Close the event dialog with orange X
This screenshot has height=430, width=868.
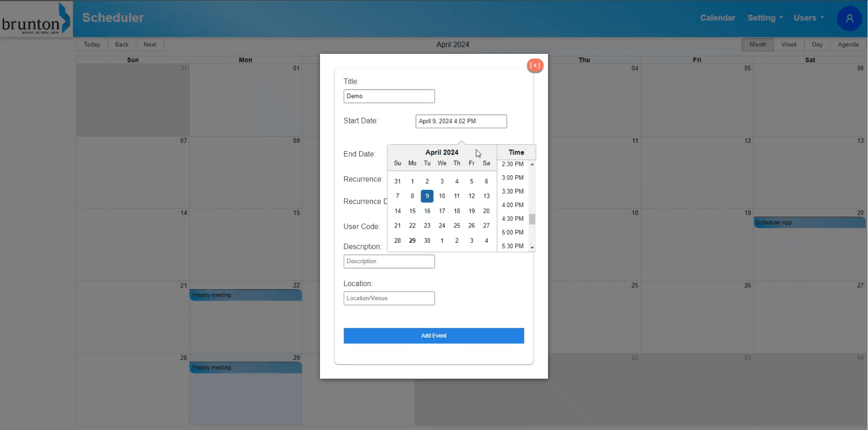coord(535,65)
